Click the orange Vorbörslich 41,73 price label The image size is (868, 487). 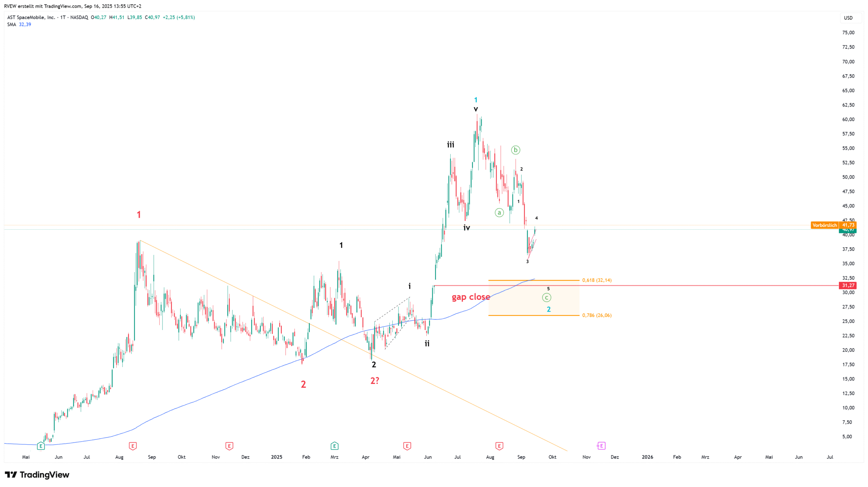(x=833, y=225)
